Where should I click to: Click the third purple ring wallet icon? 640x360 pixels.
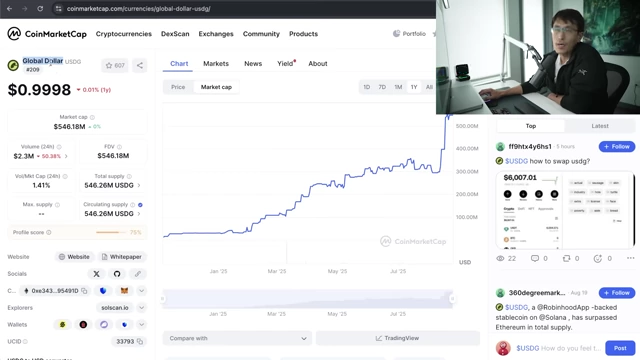[x=104, y=324]
